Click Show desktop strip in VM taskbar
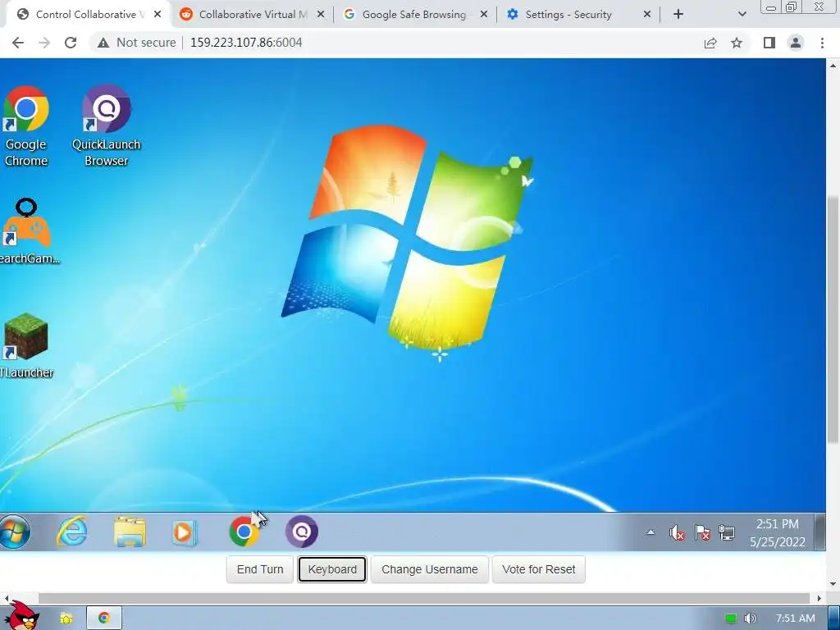The width and height of the screenshot is (840, 630). coord(819,532)
